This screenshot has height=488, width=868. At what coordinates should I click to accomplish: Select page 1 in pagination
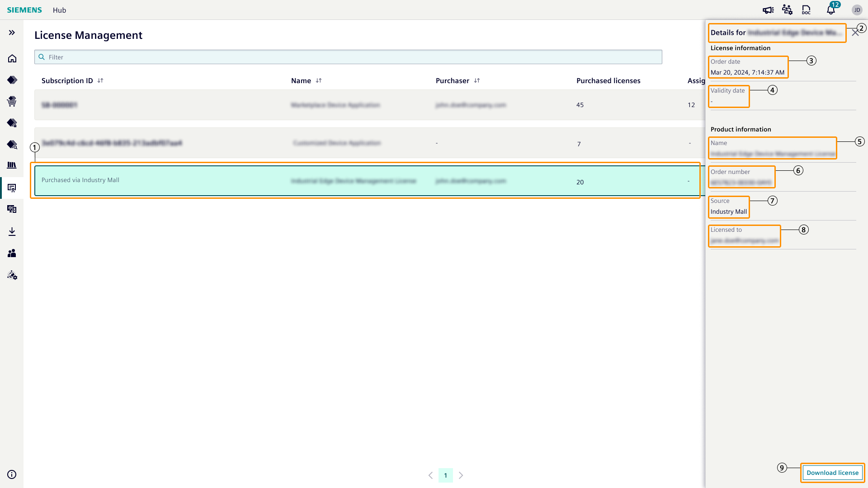[x=445, y=475]
